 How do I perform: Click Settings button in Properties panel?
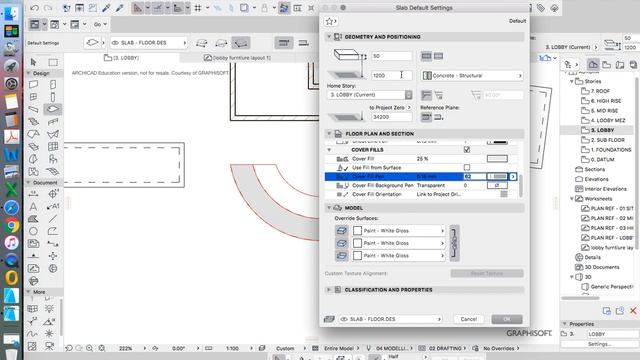[x=599, y=344]
